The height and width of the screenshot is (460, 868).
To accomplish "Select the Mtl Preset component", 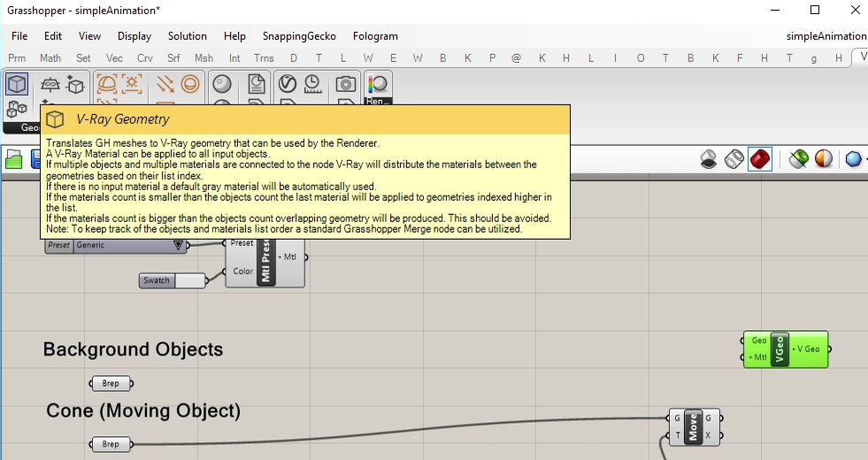I will point(265,263).
